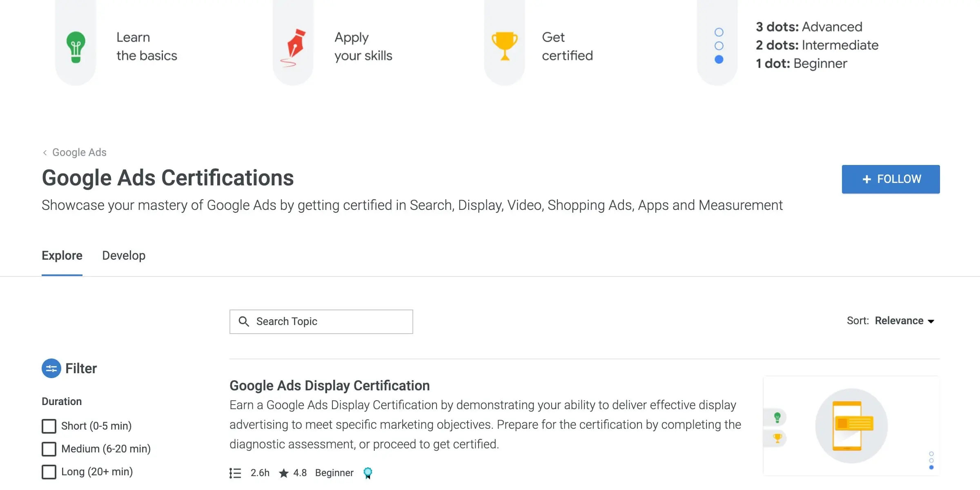Switch to the Develop tab
The height and width of the screenshot is (490, 980).
124,256
